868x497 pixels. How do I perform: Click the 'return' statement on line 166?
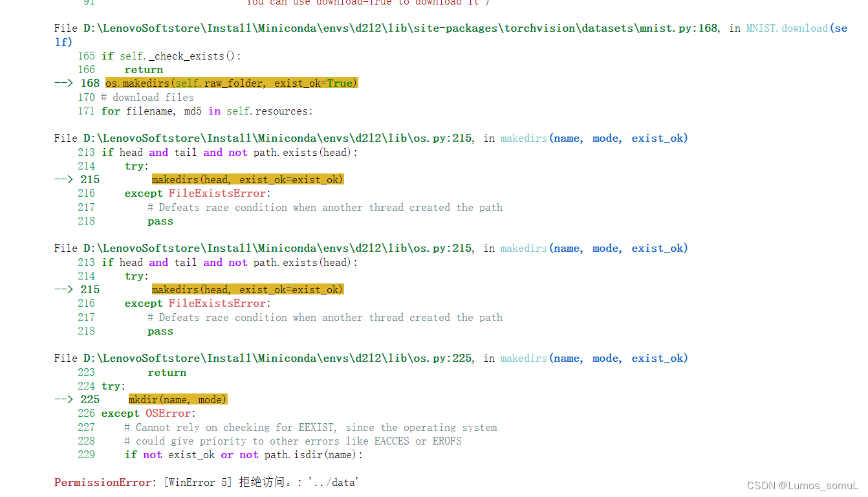tap(144, 69)
